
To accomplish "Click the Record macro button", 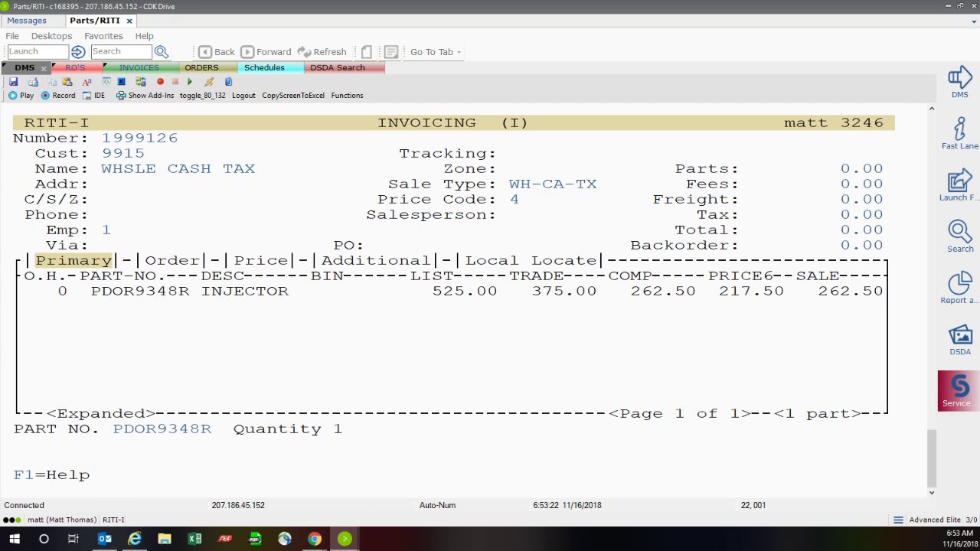I will tap(57, 96).
